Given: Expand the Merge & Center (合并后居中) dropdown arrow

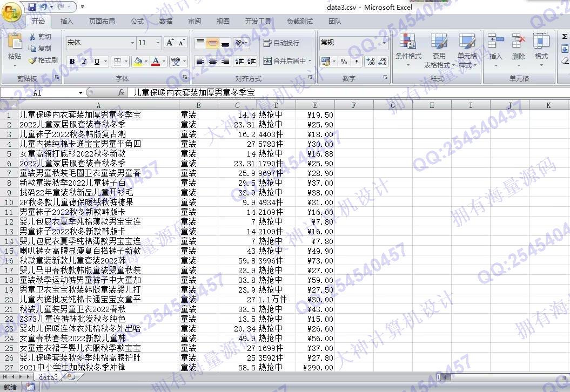Looking at the screenshot, I should tap(310, 61).
